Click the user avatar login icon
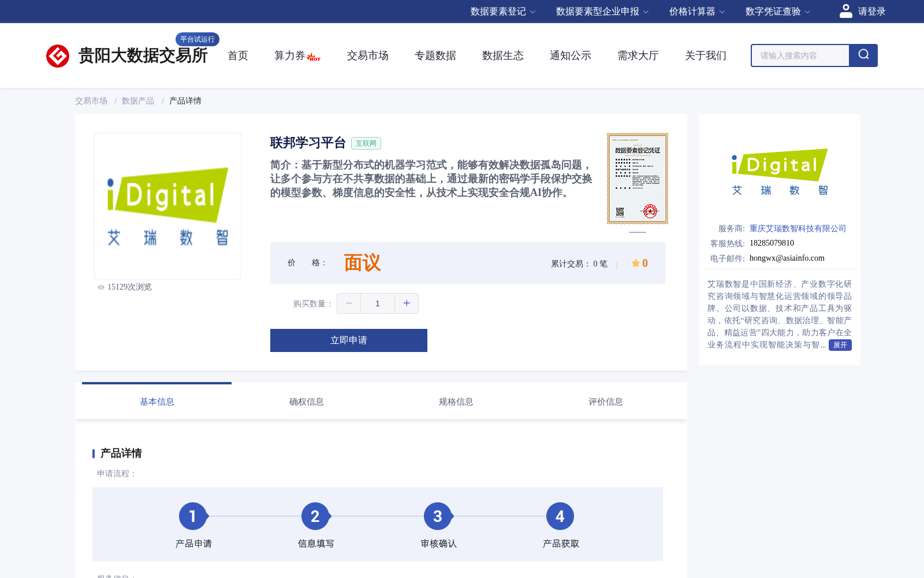The image size is (924, 578). [x=846, y=11]
